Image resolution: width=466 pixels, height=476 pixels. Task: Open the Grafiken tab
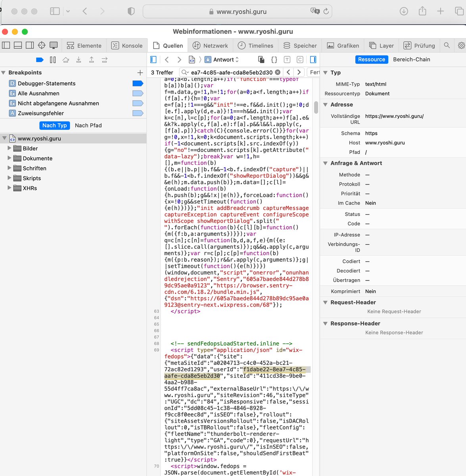pos(343,46)
